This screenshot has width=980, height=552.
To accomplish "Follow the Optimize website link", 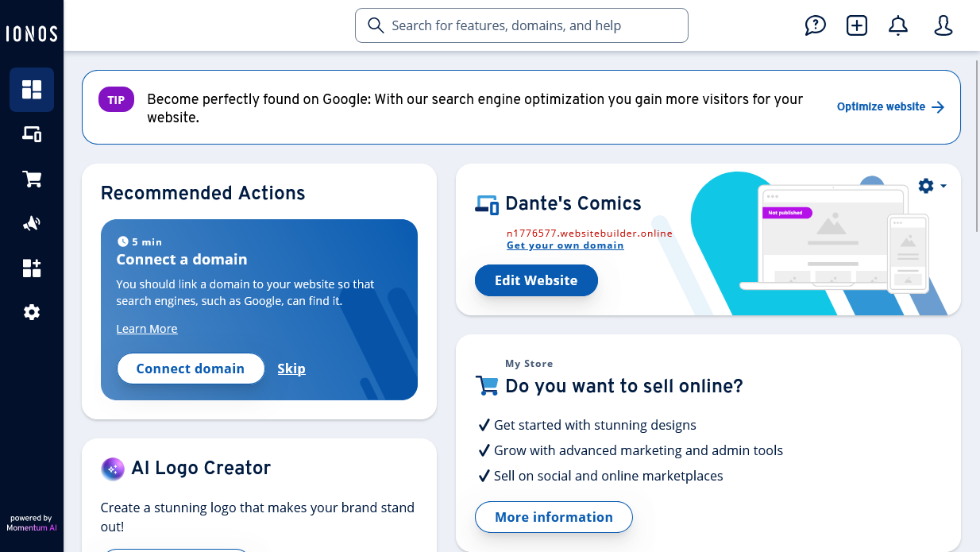I will pyautogui.click(x=890, y=106).
